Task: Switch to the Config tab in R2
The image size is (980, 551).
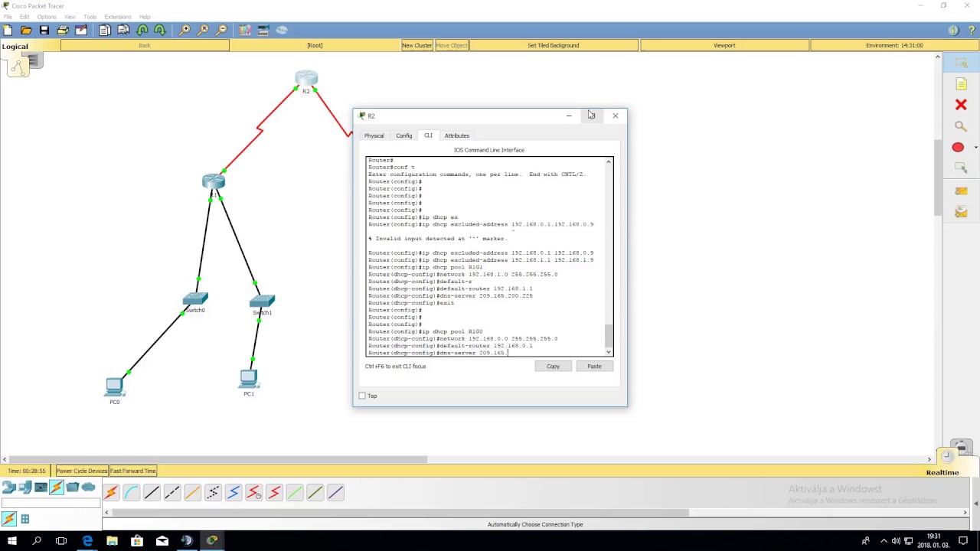Action: pyautogui.click(x=403, y=135)
